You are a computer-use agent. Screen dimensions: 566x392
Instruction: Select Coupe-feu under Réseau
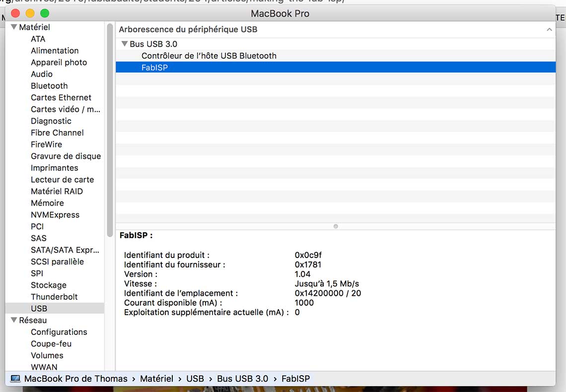pos(51,344)
